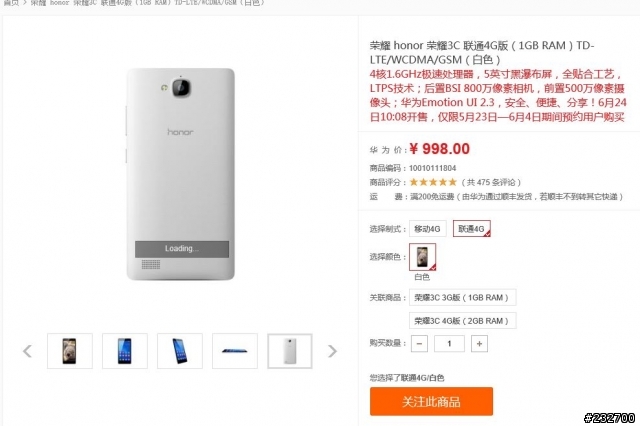View the phone side-profile thumbnail
Viewport: 640px width, 426px height.
(x=235, y=351)
